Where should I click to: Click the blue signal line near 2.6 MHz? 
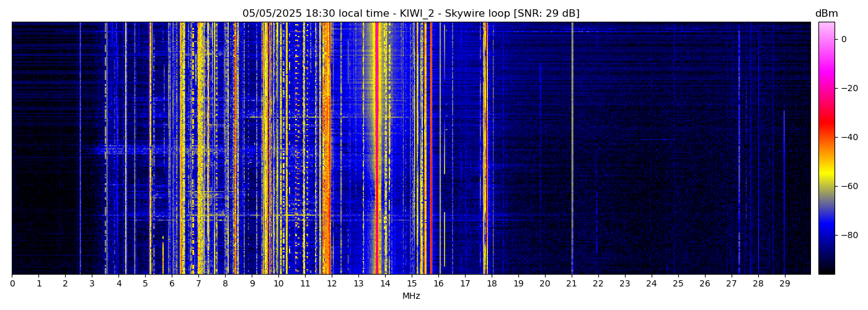pyautogui.click(x=81, y=149)
